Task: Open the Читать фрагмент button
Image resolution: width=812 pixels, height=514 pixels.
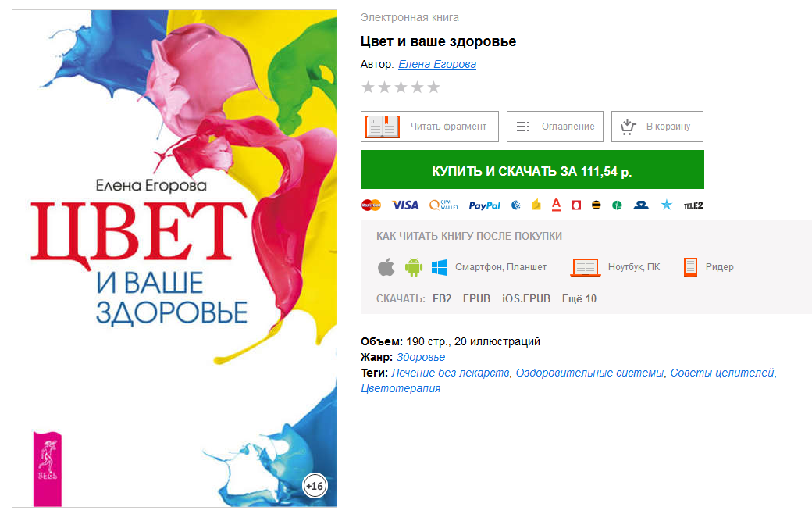Action: click(x=429, y=127)
